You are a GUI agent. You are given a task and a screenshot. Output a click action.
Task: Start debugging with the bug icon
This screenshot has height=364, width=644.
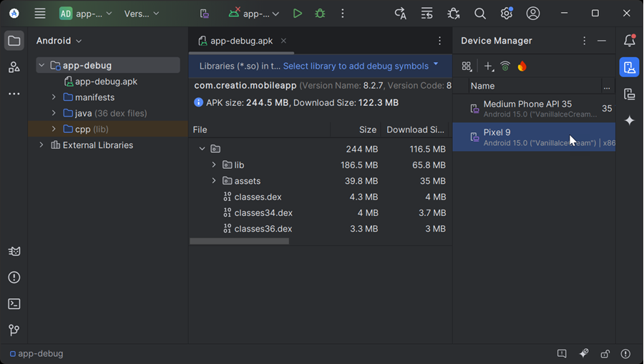pos(320,14)
